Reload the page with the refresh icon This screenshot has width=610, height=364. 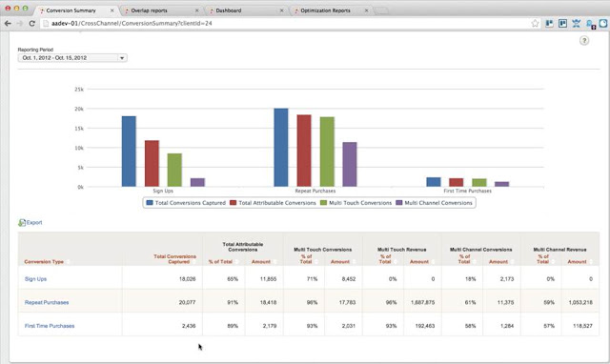pos(31,23)
